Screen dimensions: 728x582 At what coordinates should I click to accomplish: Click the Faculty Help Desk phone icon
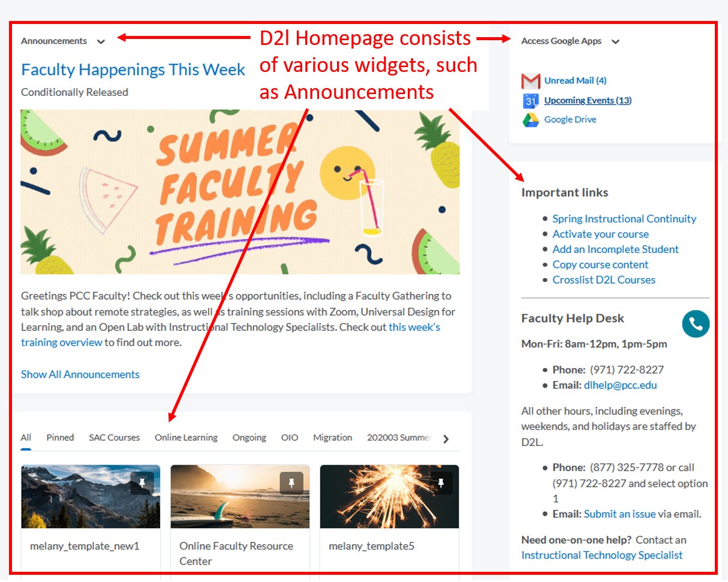tap(696, 324)
